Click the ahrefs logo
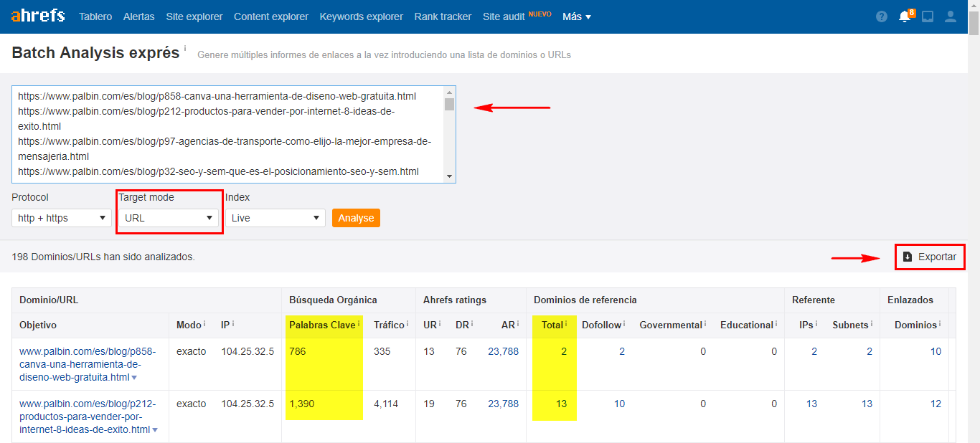This screenshot has width=980, height=443. [38, 16]
